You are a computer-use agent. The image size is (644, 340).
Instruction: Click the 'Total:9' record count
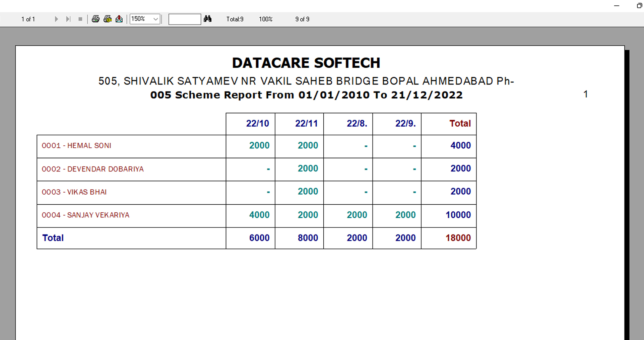[235, 19]
